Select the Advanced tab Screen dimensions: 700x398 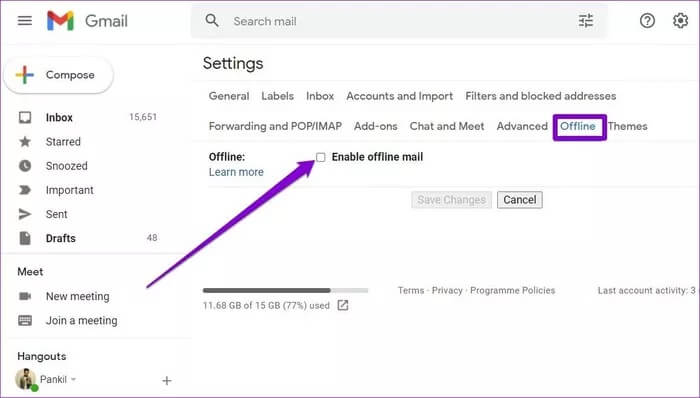[x=522, y=126]
